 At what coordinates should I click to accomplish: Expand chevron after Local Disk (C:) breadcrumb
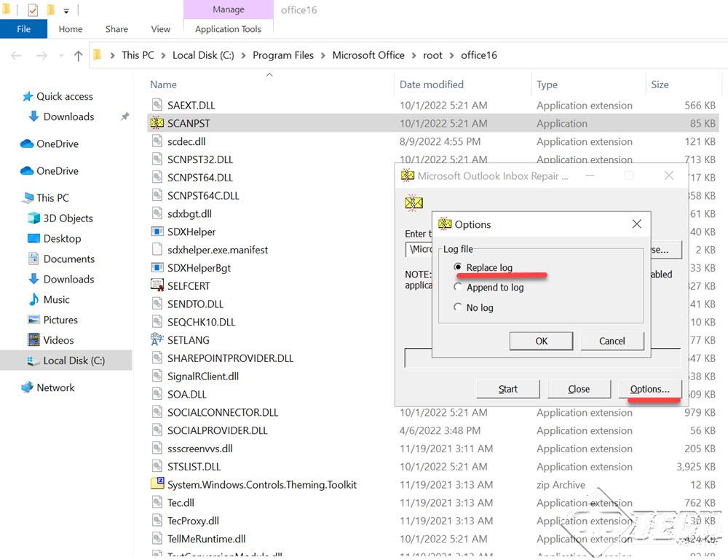click(x=243, y=56)
